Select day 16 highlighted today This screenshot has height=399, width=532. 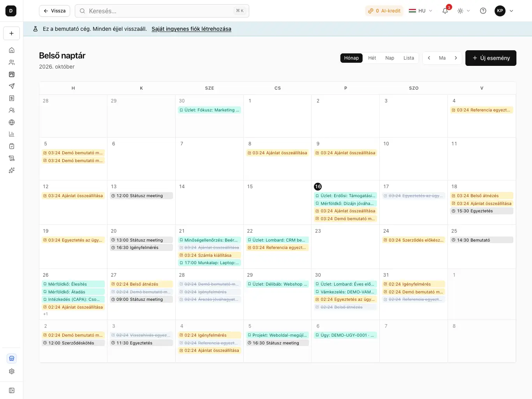tap(318, 187)
